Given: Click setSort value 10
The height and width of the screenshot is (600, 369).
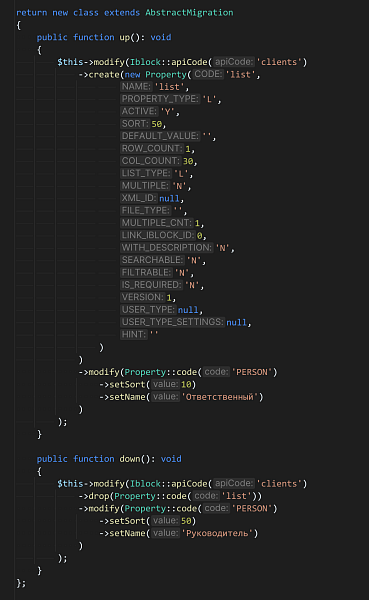Looking at the screenshot, I should coord(186,384).
